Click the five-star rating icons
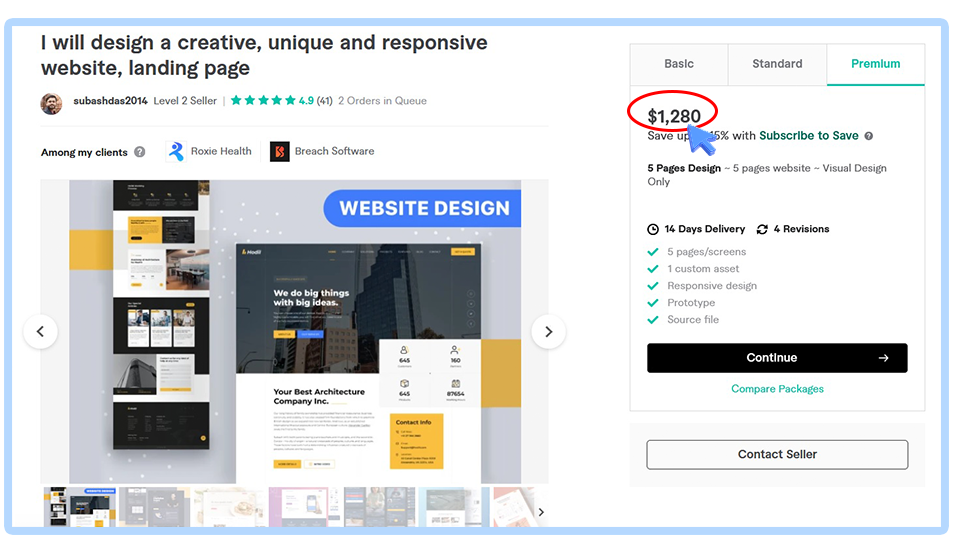The width and height of the screenshot is (954, 549). tap(263, 101)
